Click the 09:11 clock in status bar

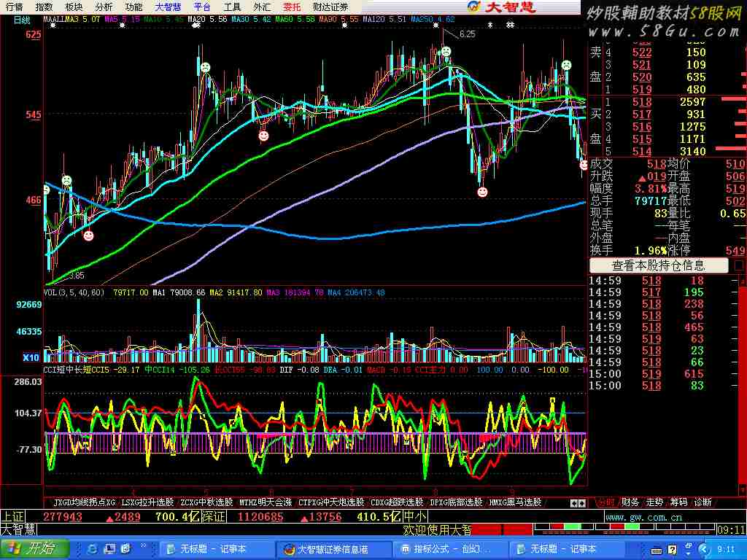(730, 529)
